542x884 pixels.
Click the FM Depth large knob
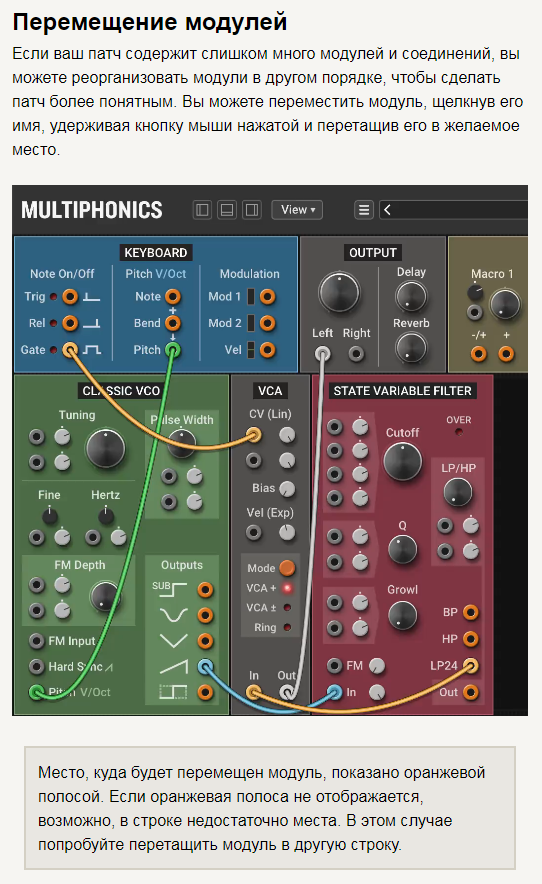click(105, 597)
